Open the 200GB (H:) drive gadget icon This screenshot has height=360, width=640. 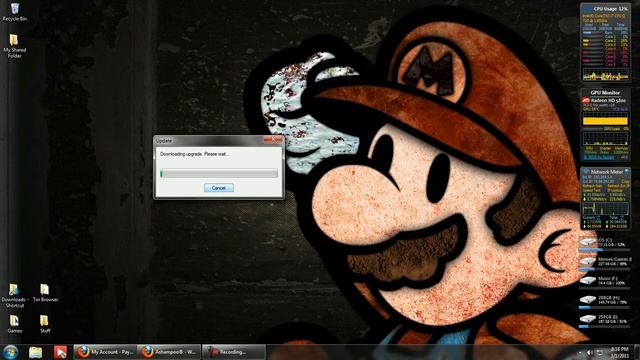tap(588, 300)
